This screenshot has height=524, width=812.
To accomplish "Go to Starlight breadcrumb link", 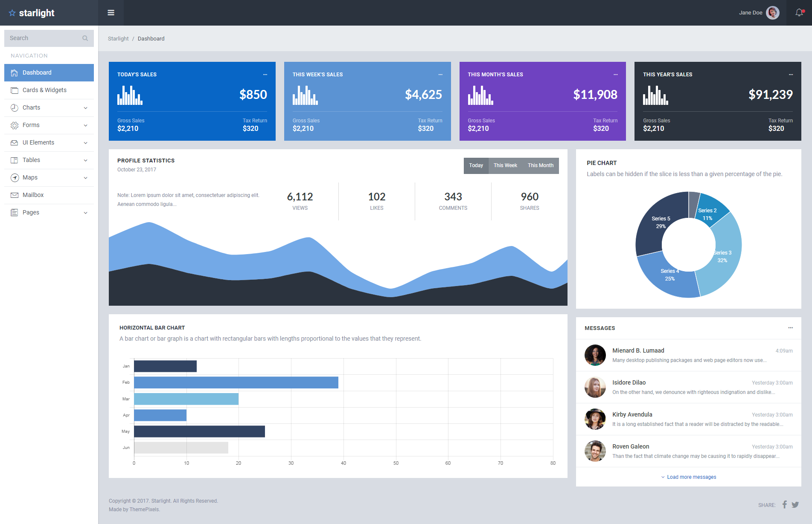I will (118, 39).
